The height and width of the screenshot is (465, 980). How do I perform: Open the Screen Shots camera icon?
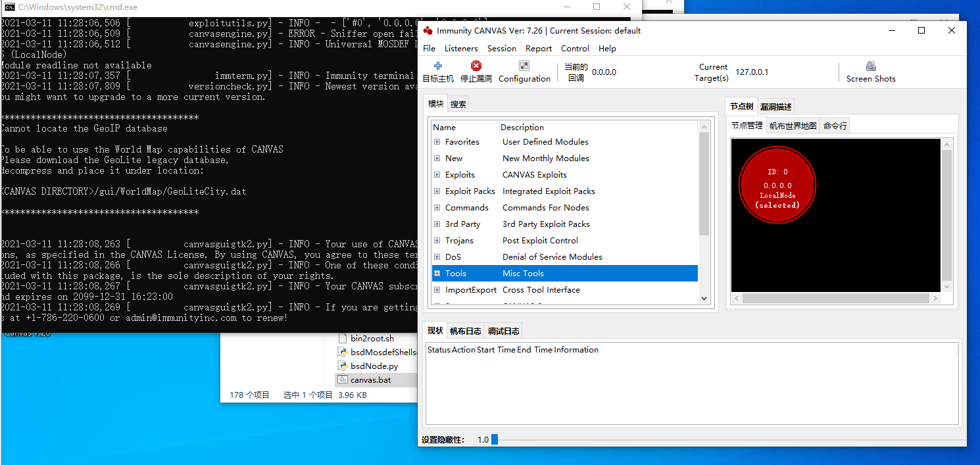click(871, 66)
